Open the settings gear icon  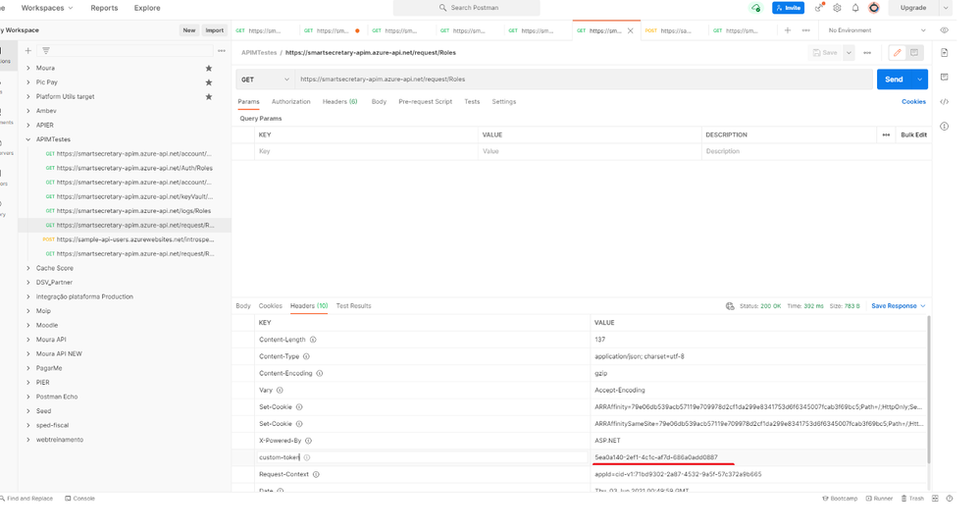click(837, 8)
